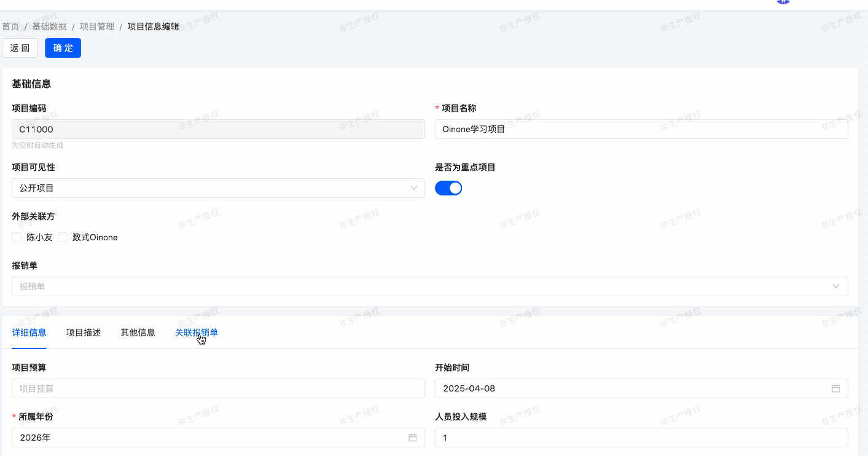Tick the 数式Oinone checkbox
The height and width of the screenshot is (456, 868).
(63, 237)
